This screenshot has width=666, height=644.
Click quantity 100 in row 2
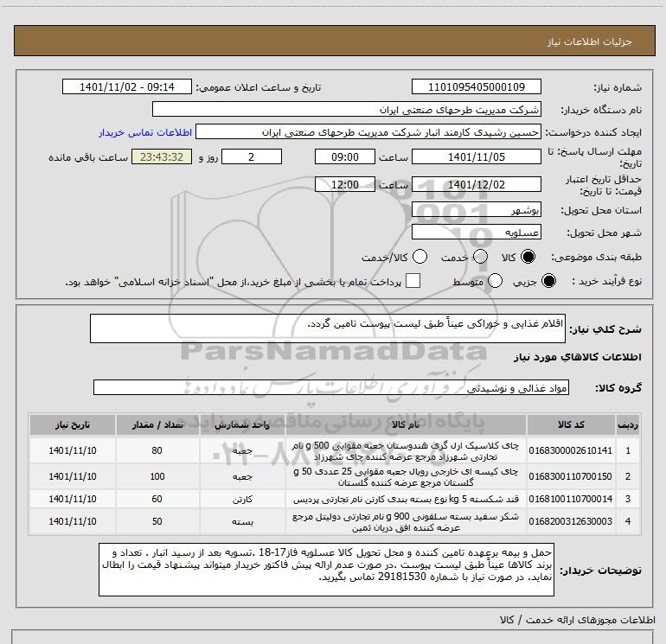(x=157, y=476)
